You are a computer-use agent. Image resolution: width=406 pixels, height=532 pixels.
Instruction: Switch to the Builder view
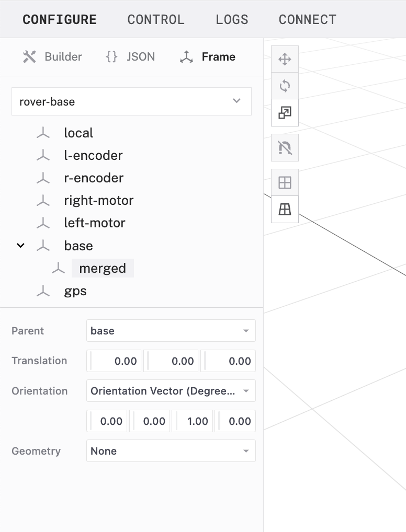tap(52, 57)
